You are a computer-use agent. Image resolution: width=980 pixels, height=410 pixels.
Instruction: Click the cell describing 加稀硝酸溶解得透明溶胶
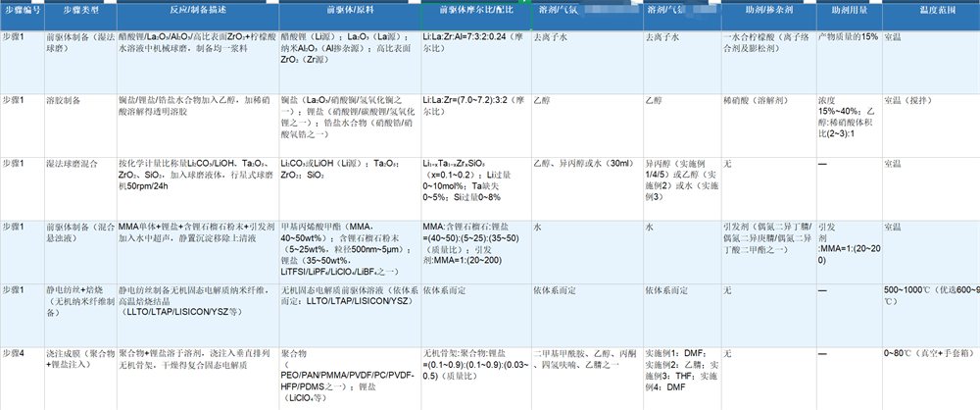click(x=198, y=126)
